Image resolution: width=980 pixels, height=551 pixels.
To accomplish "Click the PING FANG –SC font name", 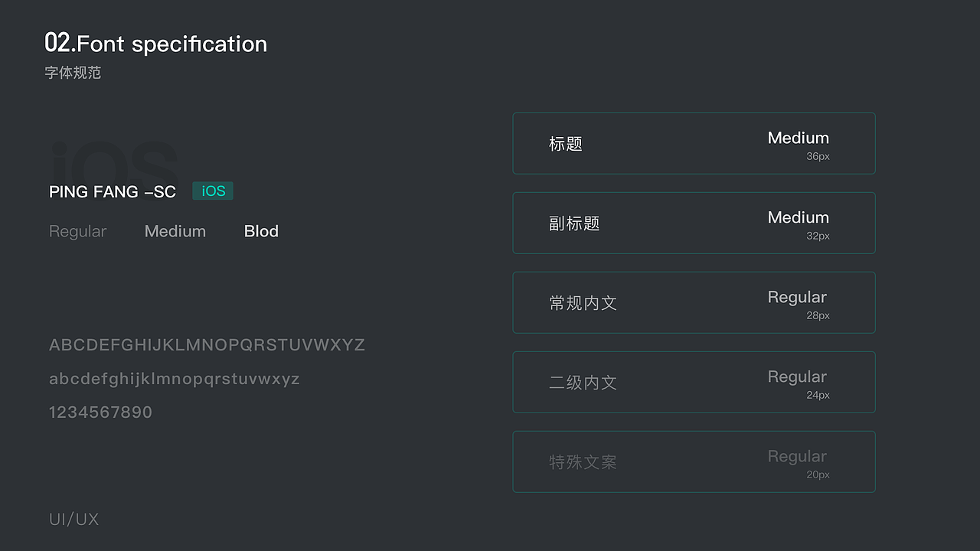I will click(x=113, y=192).
